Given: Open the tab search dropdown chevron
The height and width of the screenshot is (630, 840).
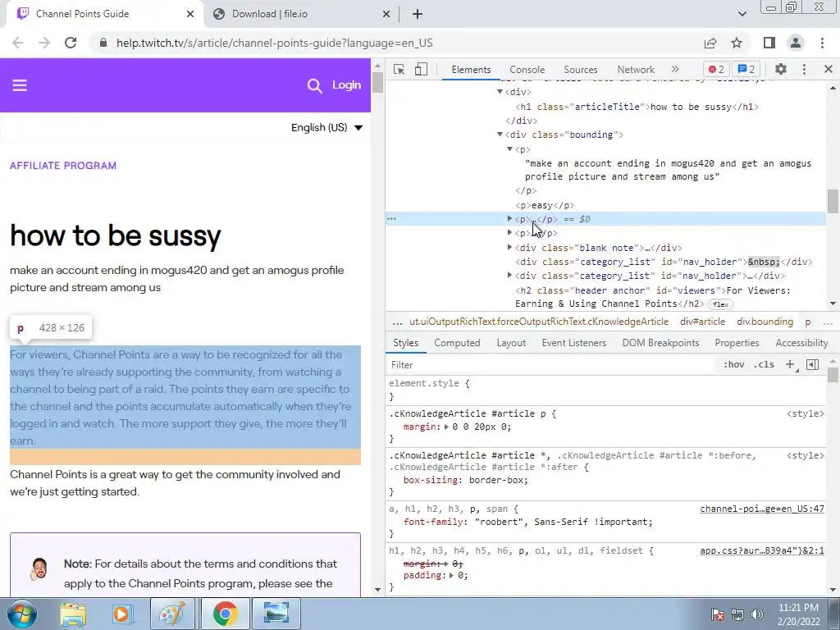Looking at the screenshot, I should pyautogui.click(x=742, y=14).
